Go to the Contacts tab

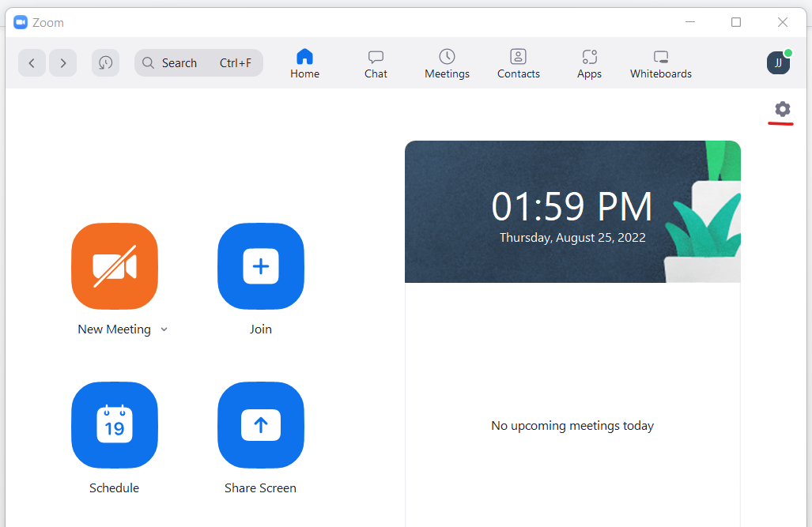coord(519,64)
